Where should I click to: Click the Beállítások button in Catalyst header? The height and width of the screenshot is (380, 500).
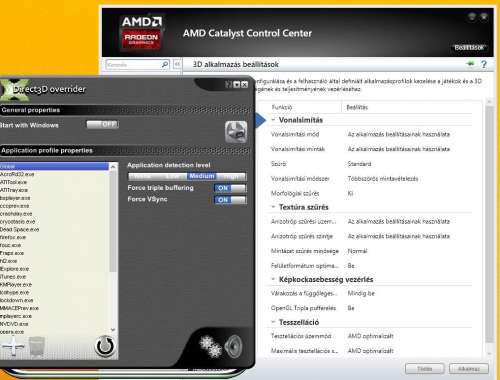tap(469, 48)
